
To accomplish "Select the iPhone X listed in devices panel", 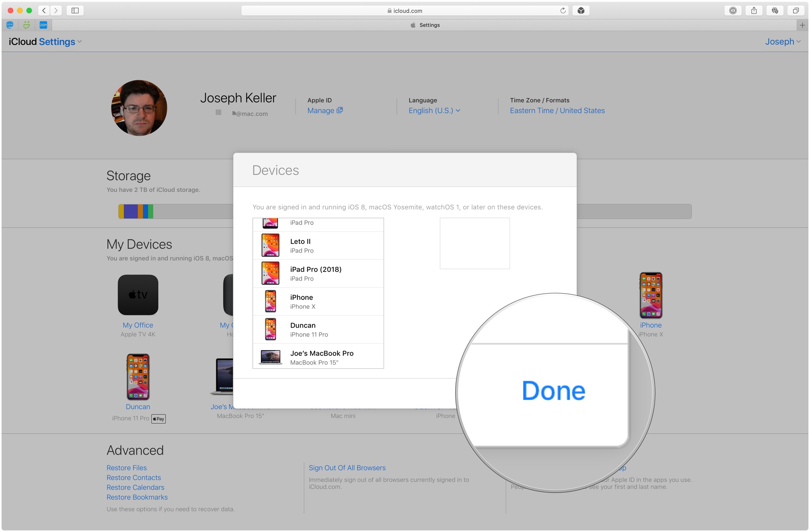I will (318, 302).
